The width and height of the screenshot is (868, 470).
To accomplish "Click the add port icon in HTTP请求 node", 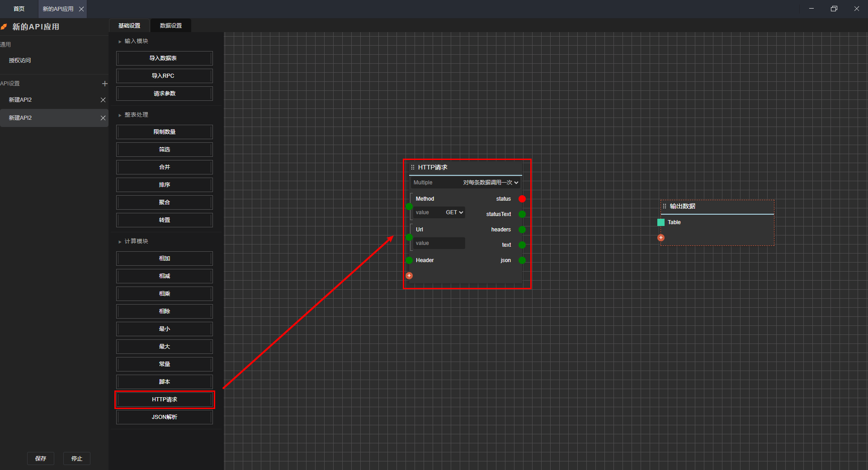I will 409,276.
